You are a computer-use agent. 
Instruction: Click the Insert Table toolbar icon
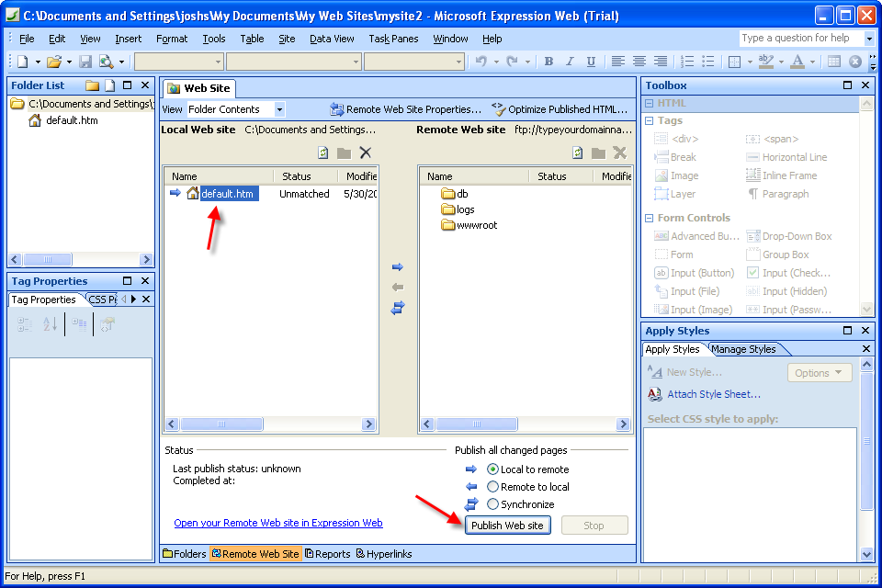tap(834, 62)
